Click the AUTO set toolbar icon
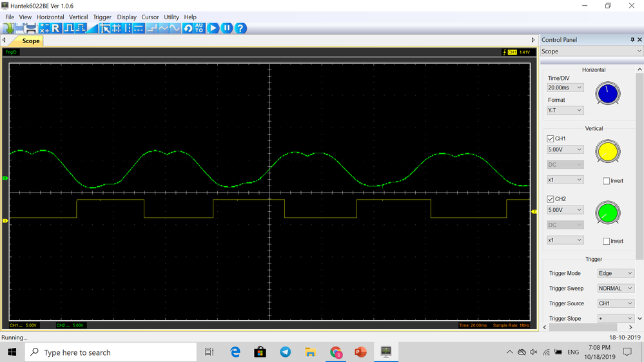The image size is (644, 362). tap(199, 28)
